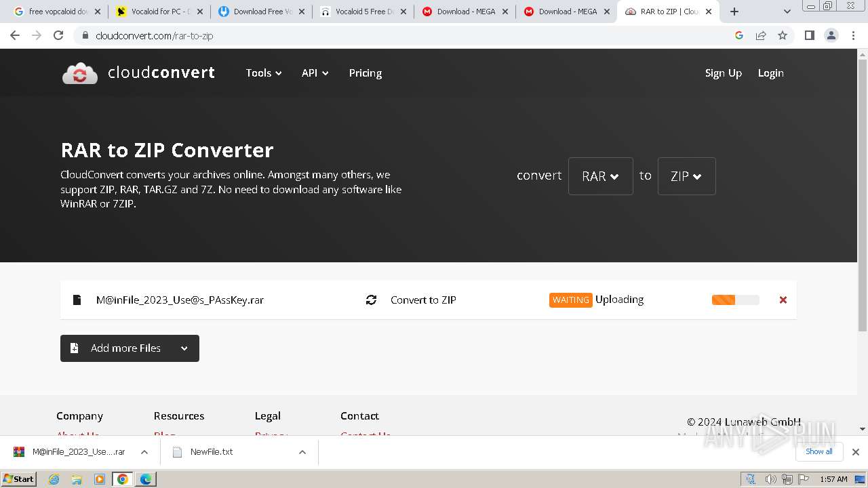Open the API dropdown menu
Image resolution: width=868 pixels, height=488 pixels.
coord(315,73)
